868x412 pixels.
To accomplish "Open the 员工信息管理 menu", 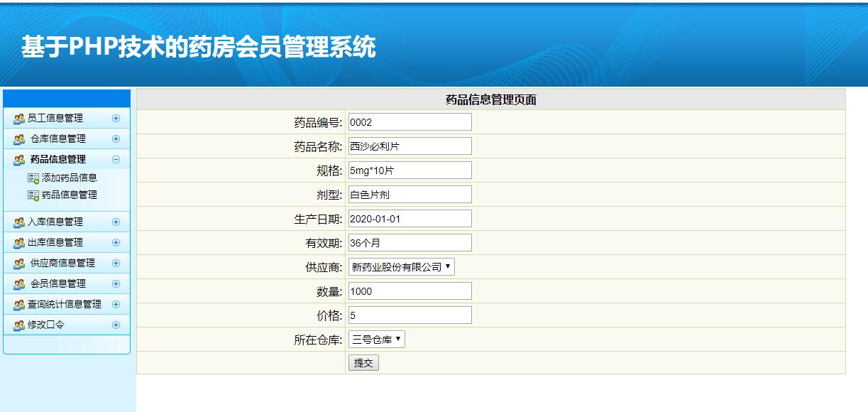I will click(x=55, y=119).
